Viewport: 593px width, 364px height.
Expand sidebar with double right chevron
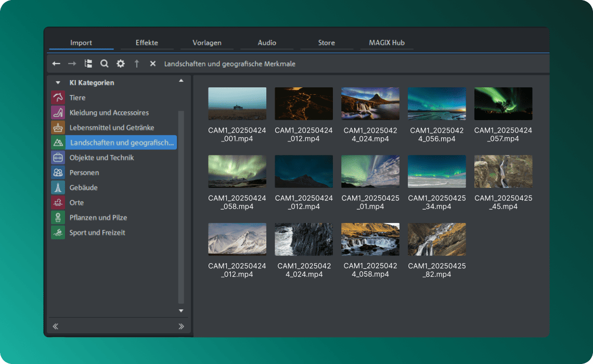181,326
